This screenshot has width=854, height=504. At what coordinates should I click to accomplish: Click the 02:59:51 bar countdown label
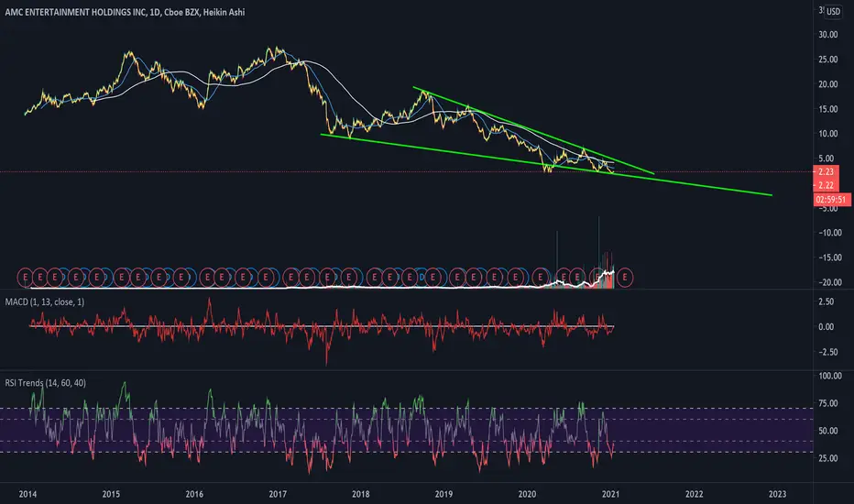coord(831,200)
